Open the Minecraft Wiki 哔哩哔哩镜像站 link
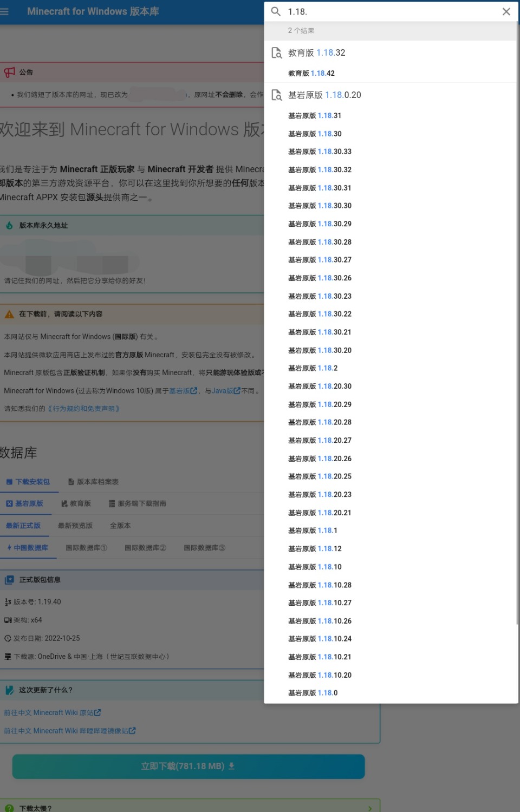Viewport: 520px width, 812px height. 70,731
